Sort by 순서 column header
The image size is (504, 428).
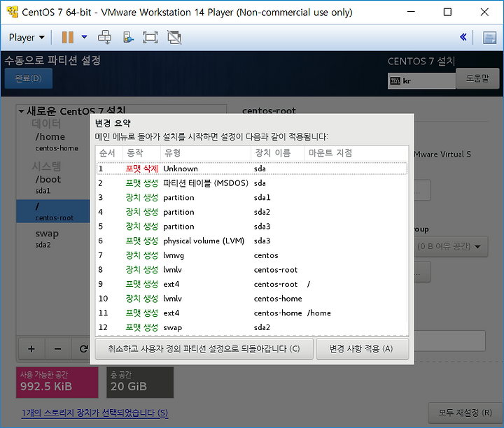coord(109,153)
